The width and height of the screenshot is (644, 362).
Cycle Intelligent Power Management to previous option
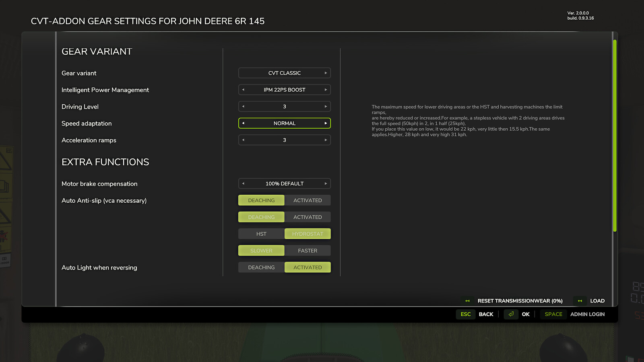[x=243, y=89]
